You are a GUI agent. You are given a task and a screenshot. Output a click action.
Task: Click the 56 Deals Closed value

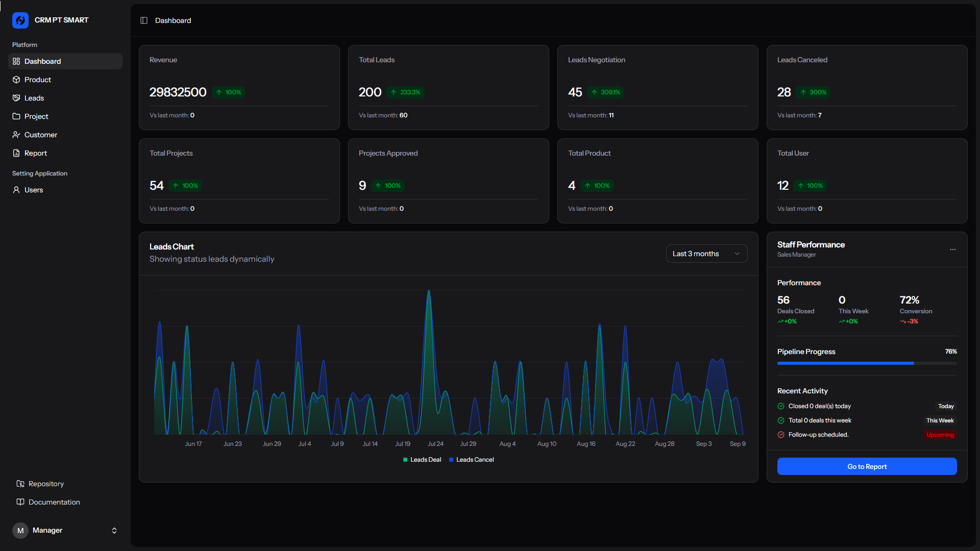(x=783, y=300)
